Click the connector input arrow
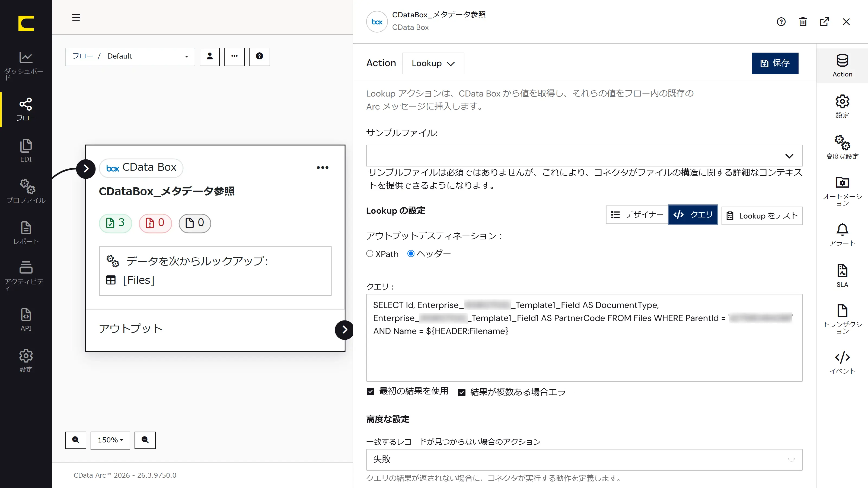Screen dimensions: 868x488 pos(86,168)
